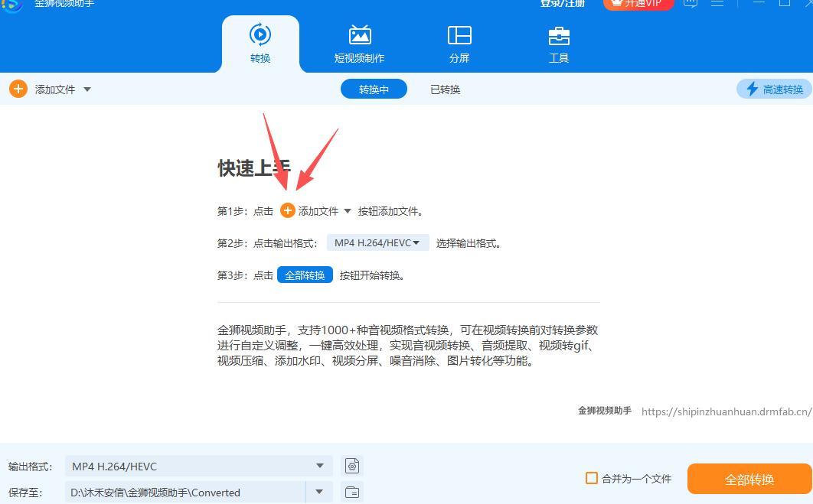Click the 快速上手 heading

(254, 167)
